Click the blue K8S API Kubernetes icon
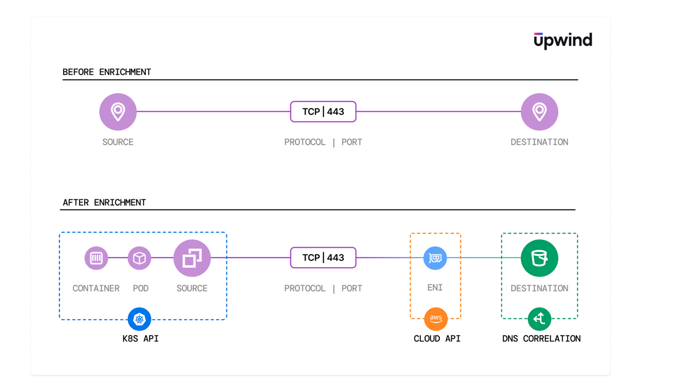Screen dimensions: 685x387 (139, 319)
